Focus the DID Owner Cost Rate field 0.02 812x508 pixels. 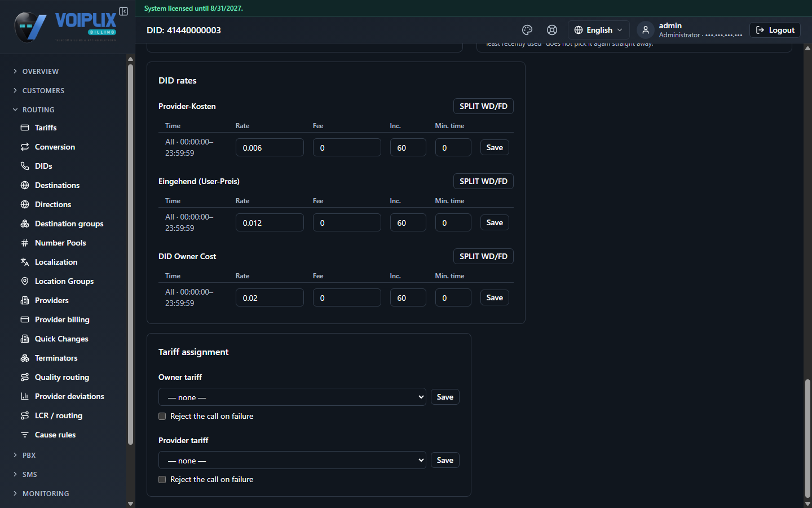pyautogui.click(x=270, y=297)
